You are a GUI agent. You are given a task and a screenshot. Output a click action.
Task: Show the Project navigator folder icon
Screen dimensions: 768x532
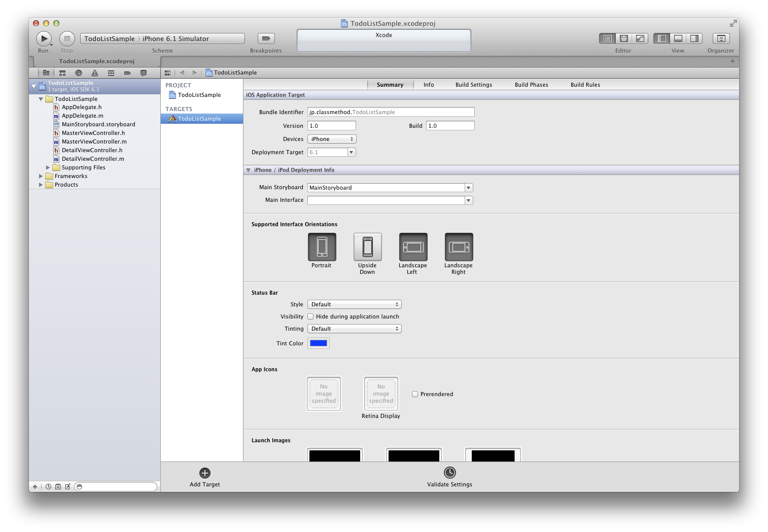(46, 73)
